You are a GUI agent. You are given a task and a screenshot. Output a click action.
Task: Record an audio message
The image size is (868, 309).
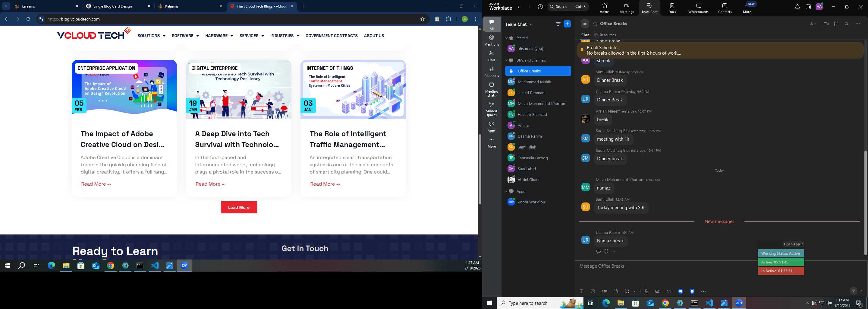pos(646,291)
